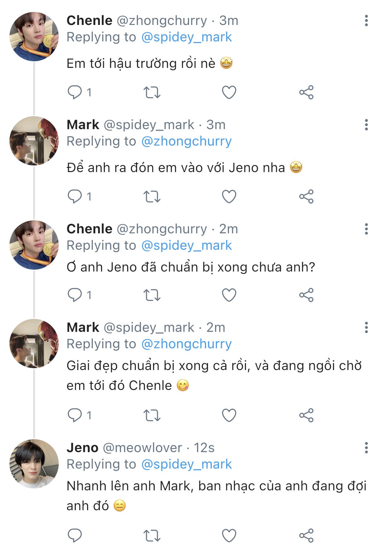Screen dimensions: 392x550
Task: Like Jeno's tweet from @meowlover
Action: pyautogui.click(x=229, y=535)
